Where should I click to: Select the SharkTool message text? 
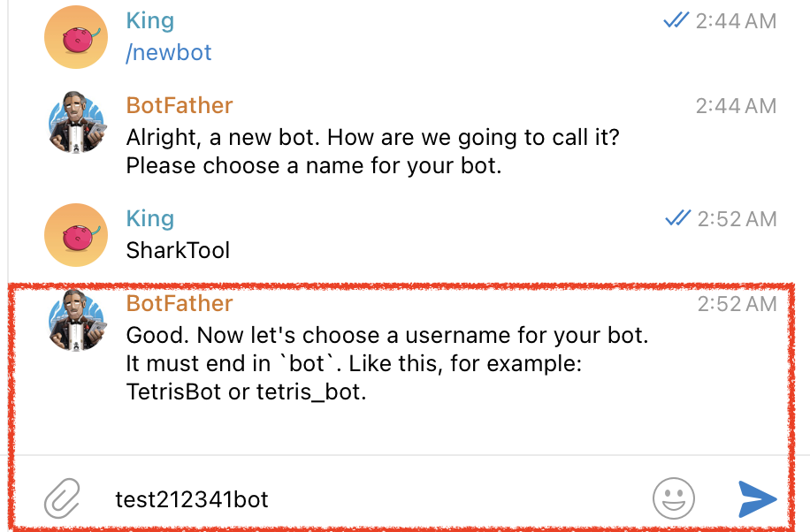click(178, 250)
